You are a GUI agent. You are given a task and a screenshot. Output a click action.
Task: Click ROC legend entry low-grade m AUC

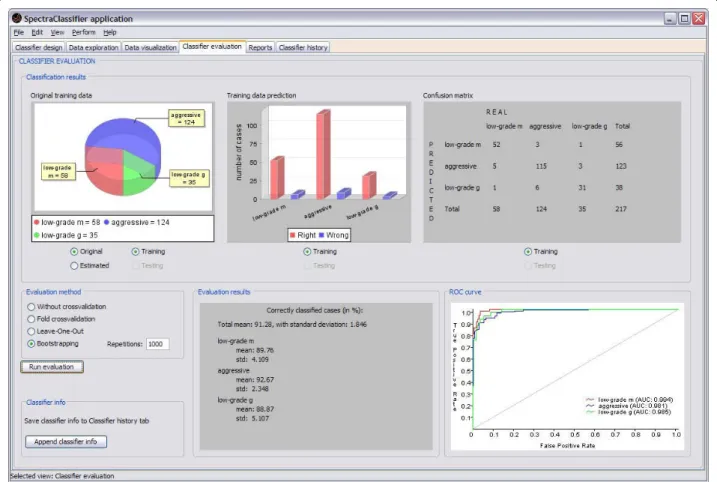pyautogui.click(x=629, y=400)
